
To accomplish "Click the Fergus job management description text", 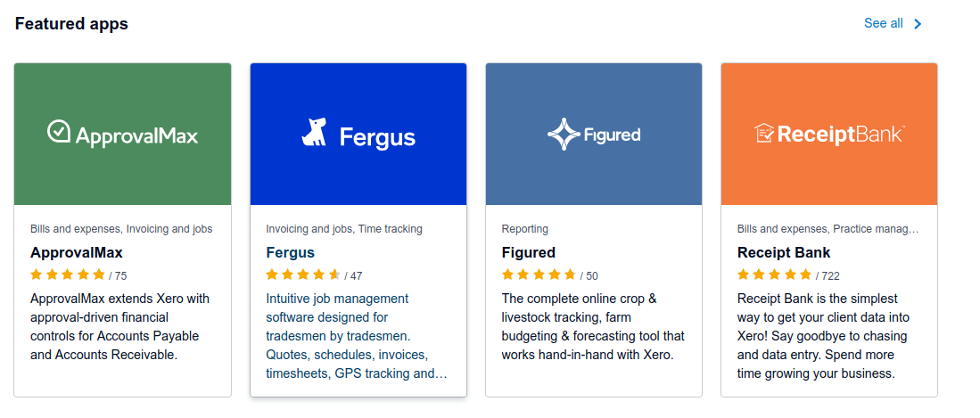I will coord(357,336).
